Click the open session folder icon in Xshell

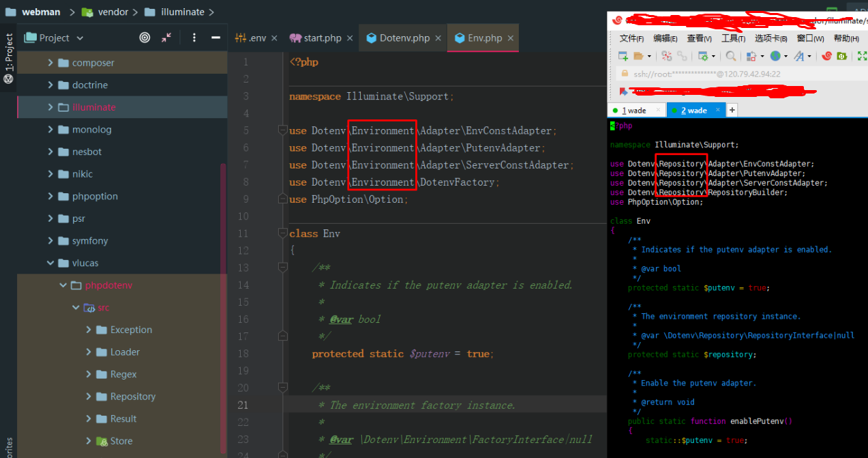point(638,56)
